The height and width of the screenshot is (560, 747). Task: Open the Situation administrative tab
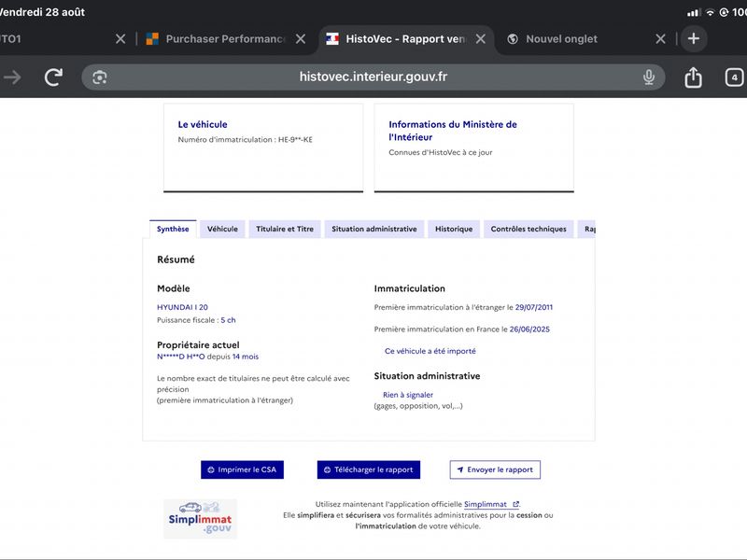tap(374, 229)
